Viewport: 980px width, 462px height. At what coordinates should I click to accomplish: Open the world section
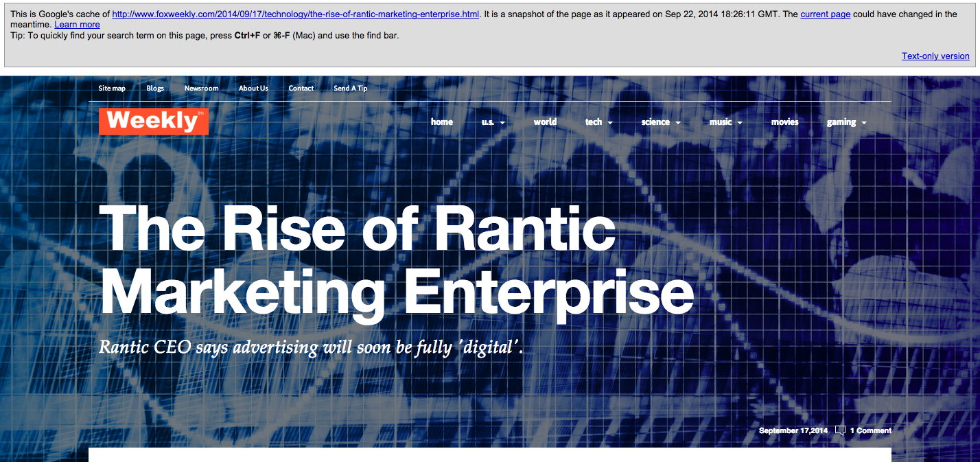click(545, 122)
